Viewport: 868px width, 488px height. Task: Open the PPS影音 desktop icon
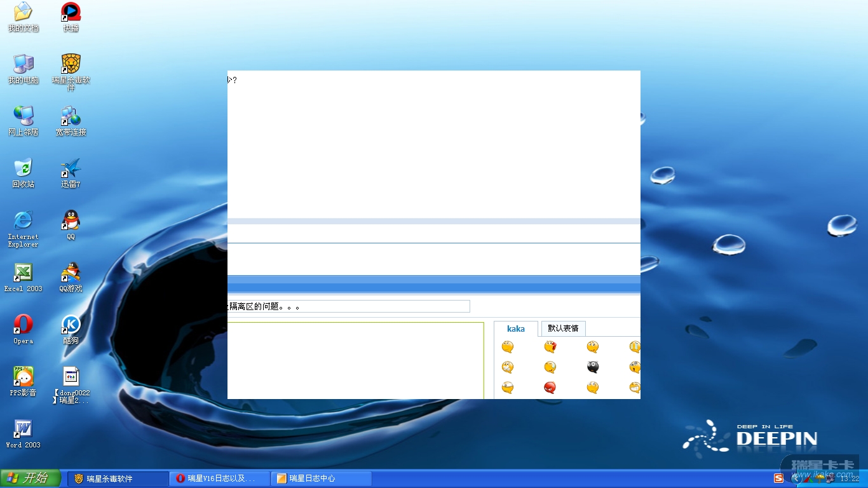tap(24, 377)
